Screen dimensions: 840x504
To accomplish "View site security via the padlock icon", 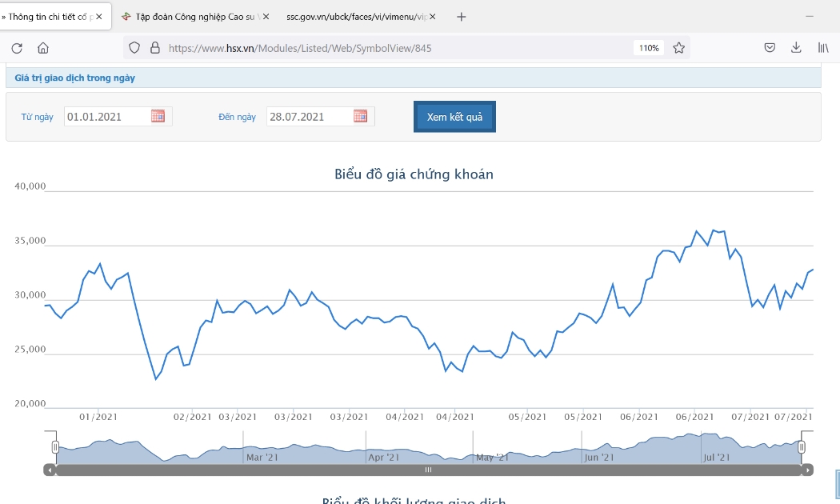I will coord(155,48).
